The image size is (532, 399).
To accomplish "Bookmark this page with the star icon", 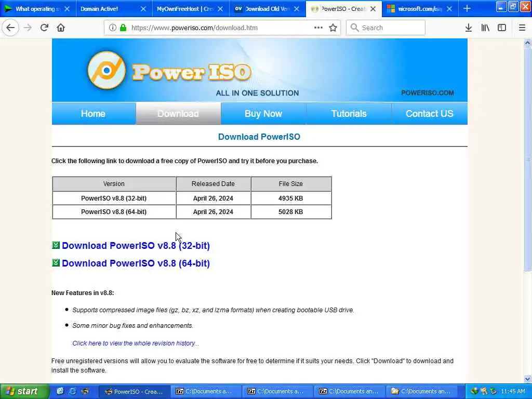I will click(x=333, y=28).
